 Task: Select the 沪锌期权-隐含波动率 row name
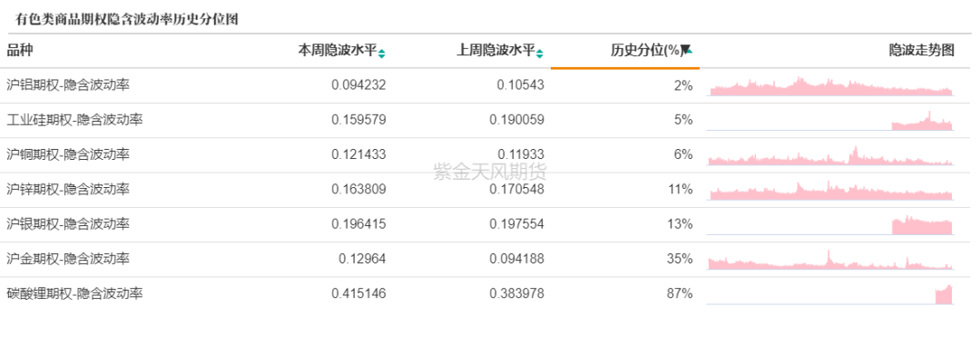68,189
